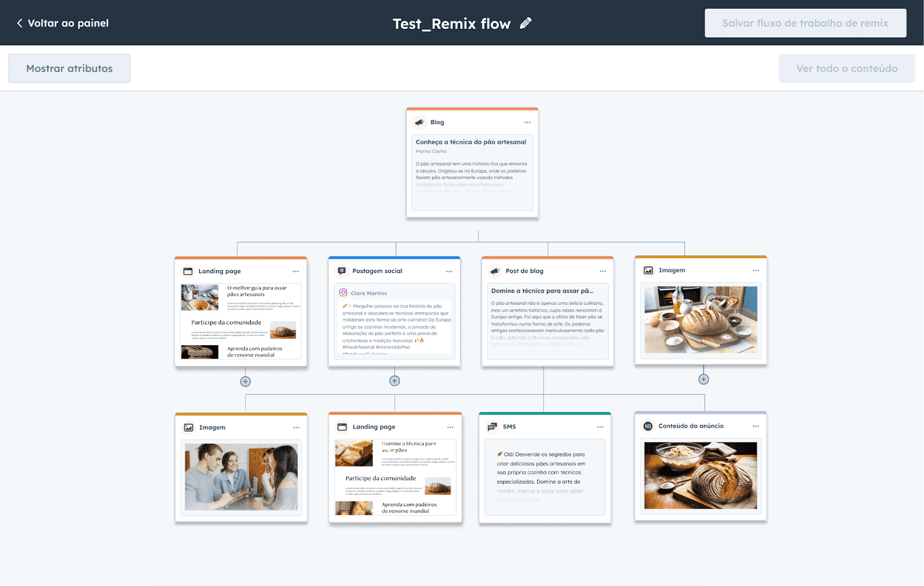This screenshot has width=924, height=586.
Task: Click the Blog card megaphone icon
Action: [x=420, y=122]
